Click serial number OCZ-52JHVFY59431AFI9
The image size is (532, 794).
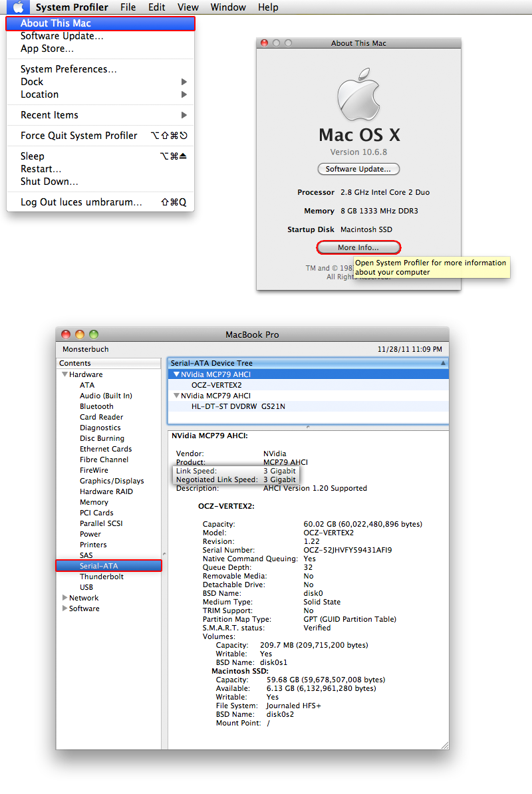(x=347, y=550)
